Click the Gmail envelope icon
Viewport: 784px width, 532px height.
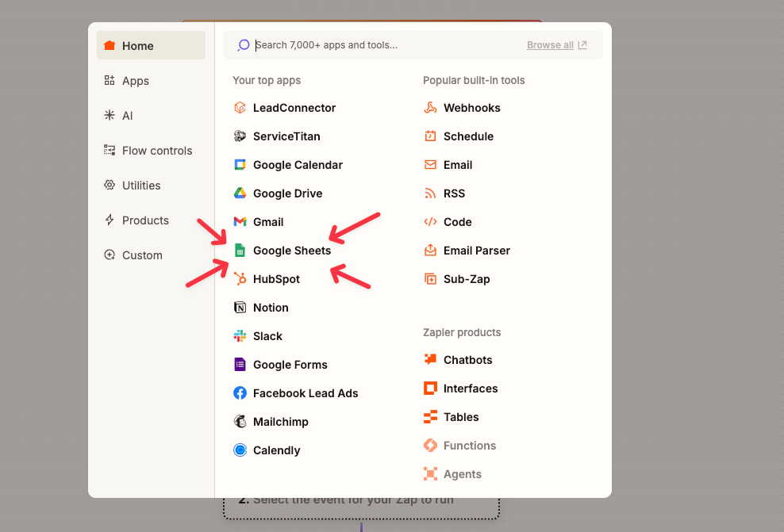(240, 221)
